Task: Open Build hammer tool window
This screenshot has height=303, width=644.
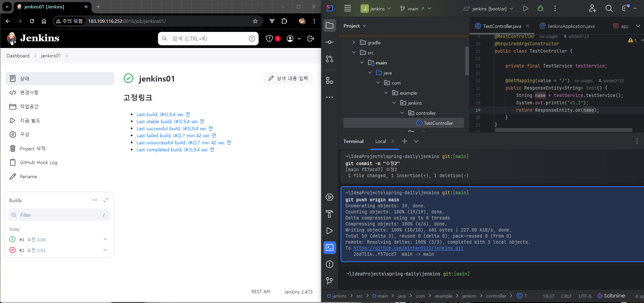Action: [330, 214]
